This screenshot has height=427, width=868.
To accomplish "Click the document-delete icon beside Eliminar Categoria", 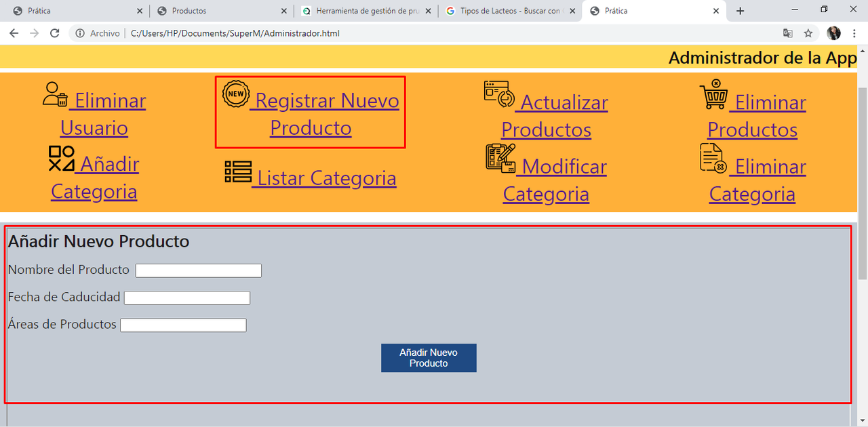I will coord(713,157).
